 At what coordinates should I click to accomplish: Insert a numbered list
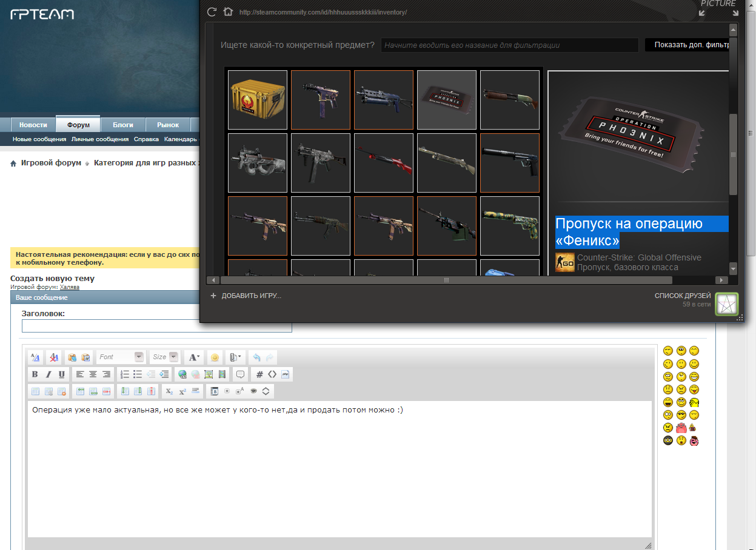click(125, 374)
